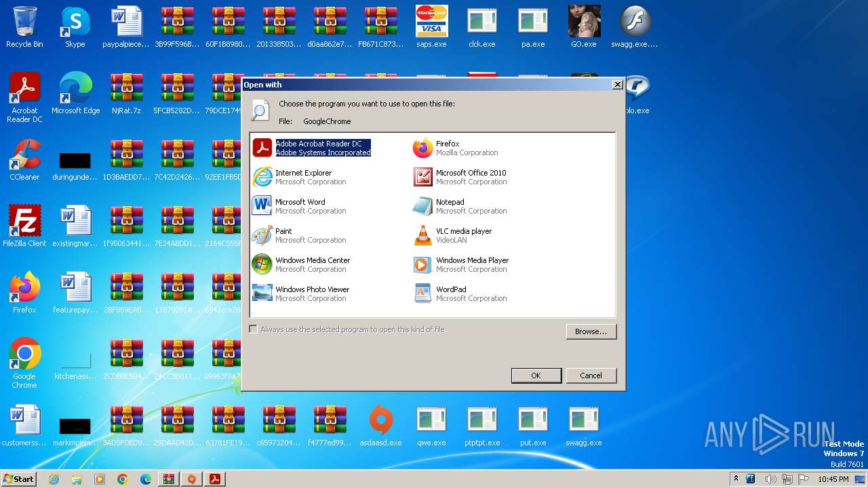868x488 pixels.
Task: Select the ptptpt.exe desktop icon
Action: pyautogui.click(x=482, y=426)
